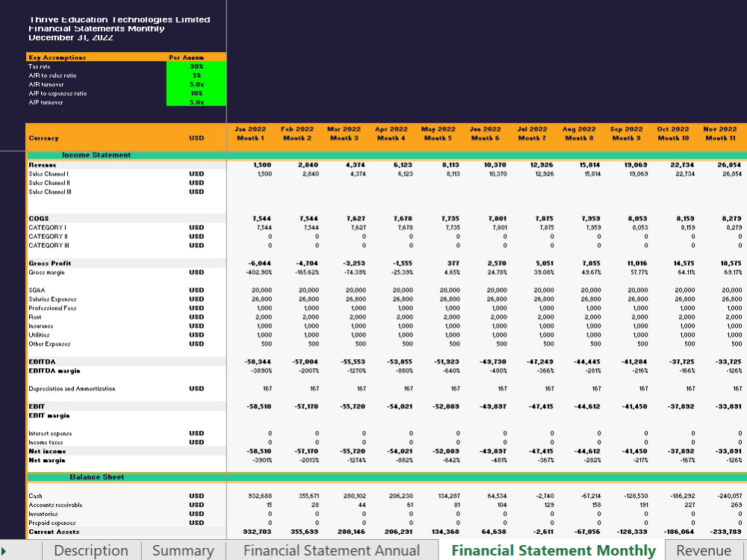Select the Jun 2022 Month 6 header
The image size is (747, 560).
(x=485, y=134)
